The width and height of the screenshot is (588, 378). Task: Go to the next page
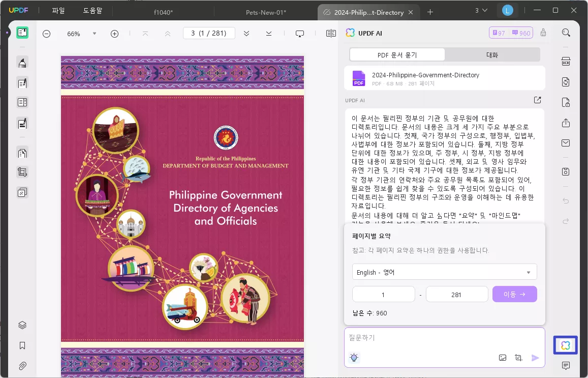(246, 34)
